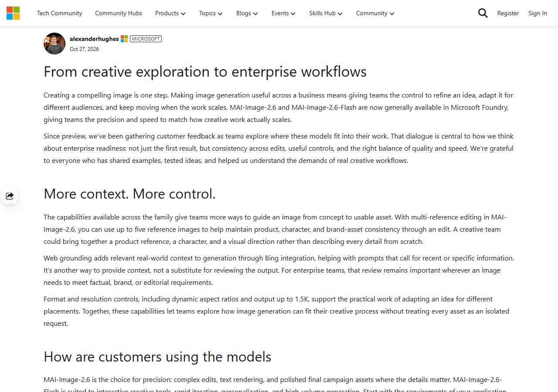Open alexanderhughes profile avatar
The width and height of the screenshot is (558, 392).
[54, 44]
